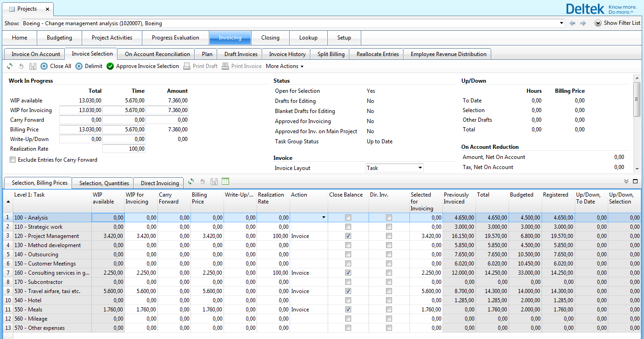644x339 pixels.
Task: Click the WIP for Invoicing Total field
Action: click(x=81, y=110)
